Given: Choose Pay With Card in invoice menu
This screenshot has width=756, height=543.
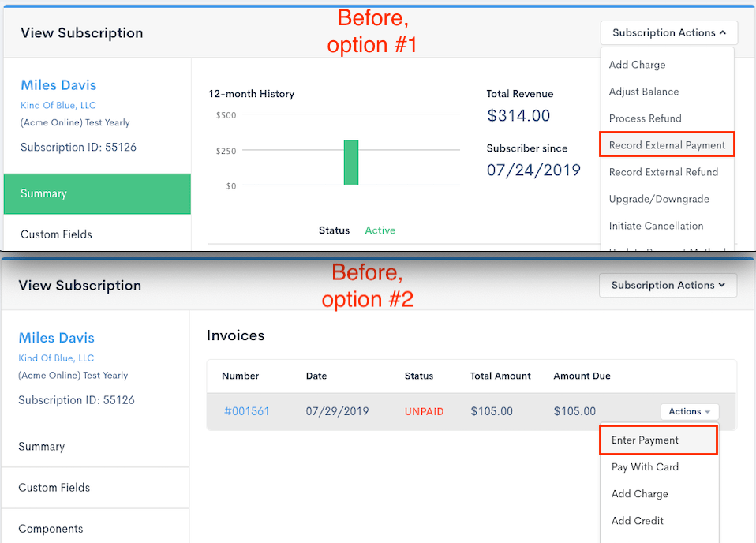Looking at the screenshot, I should 645,467.
